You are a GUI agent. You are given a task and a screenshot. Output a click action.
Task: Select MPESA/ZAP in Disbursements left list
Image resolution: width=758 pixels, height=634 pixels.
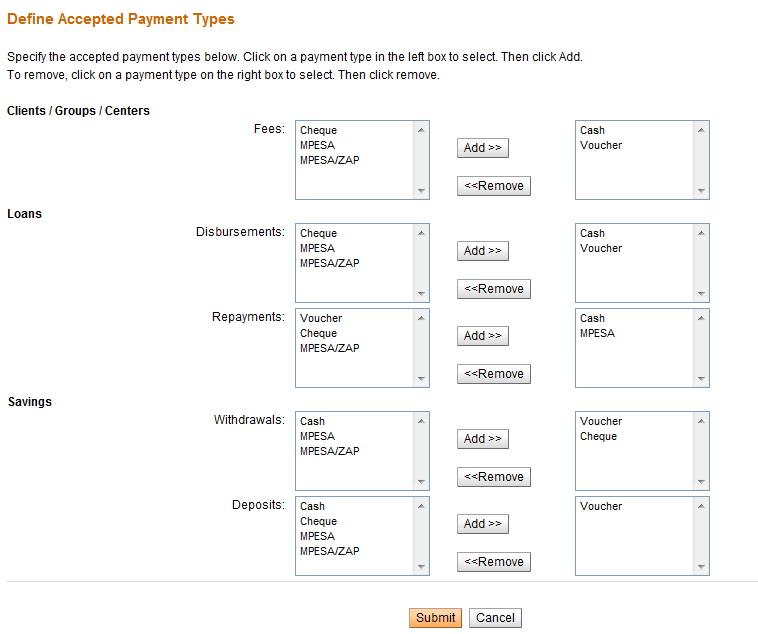point(330,263)
